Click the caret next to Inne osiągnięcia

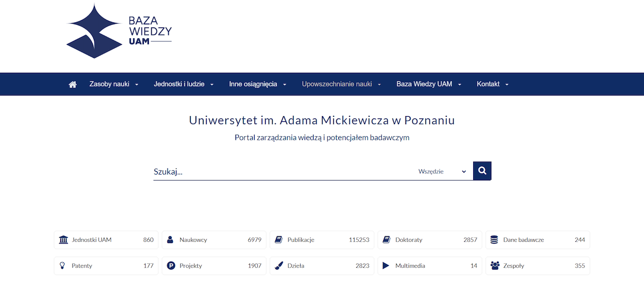[x=284, y=85]
